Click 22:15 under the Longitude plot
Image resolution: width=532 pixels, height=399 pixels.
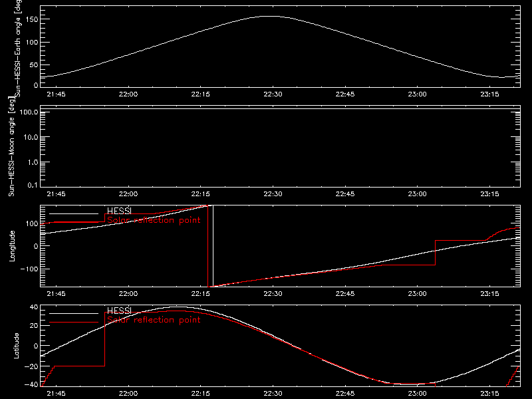[201, 293]
